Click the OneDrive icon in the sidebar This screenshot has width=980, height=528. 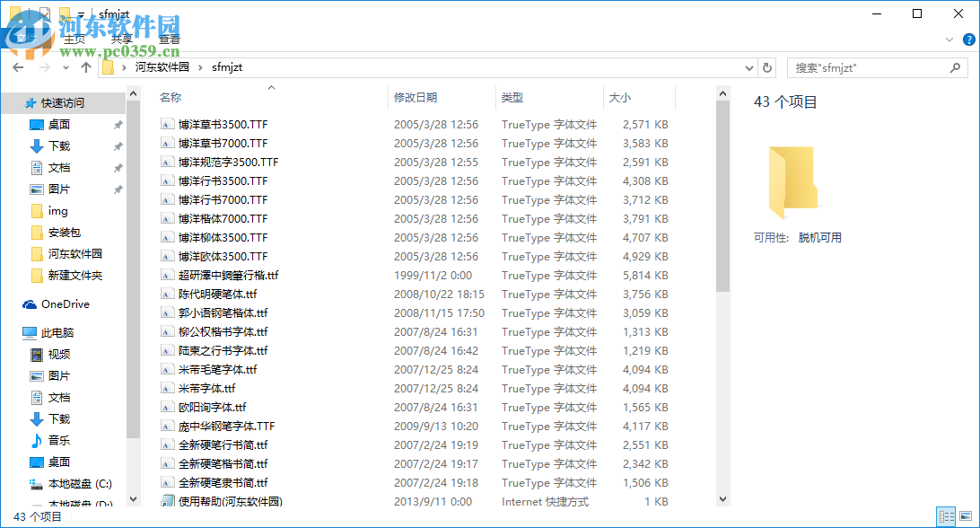pos(29,304)
